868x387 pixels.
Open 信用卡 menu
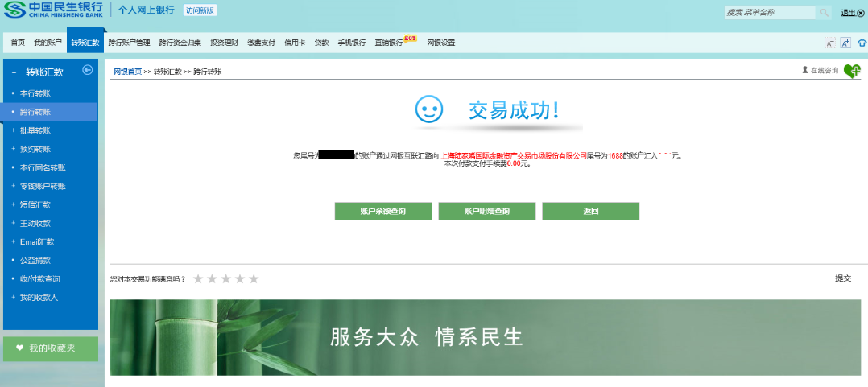point(295,43)
